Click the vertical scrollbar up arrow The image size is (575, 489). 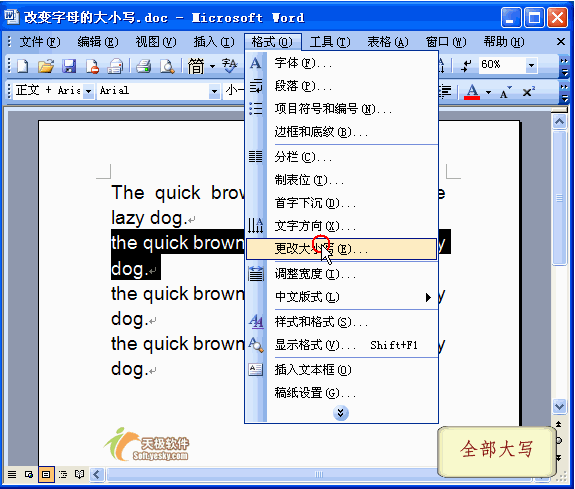click(x=559, y=121)
